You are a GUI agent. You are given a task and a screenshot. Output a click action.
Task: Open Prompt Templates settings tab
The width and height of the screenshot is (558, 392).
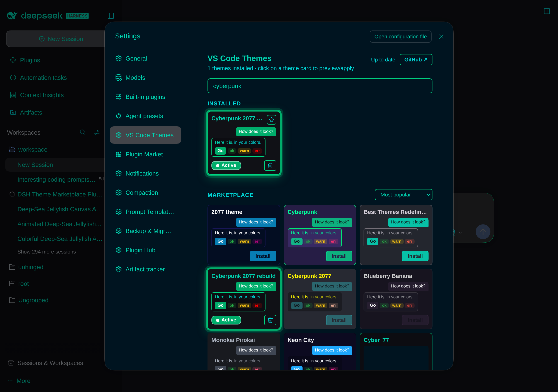coord(145,212)
